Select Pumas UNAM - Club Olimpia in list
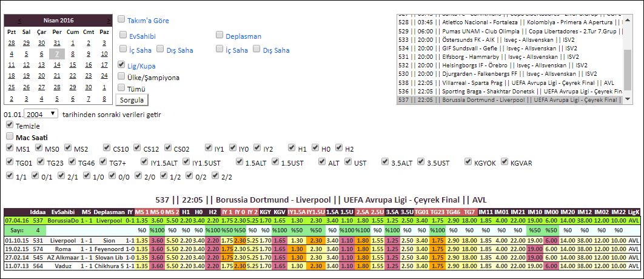The height and width of the screenshot is (279, 644). click(x=509, y=31)
